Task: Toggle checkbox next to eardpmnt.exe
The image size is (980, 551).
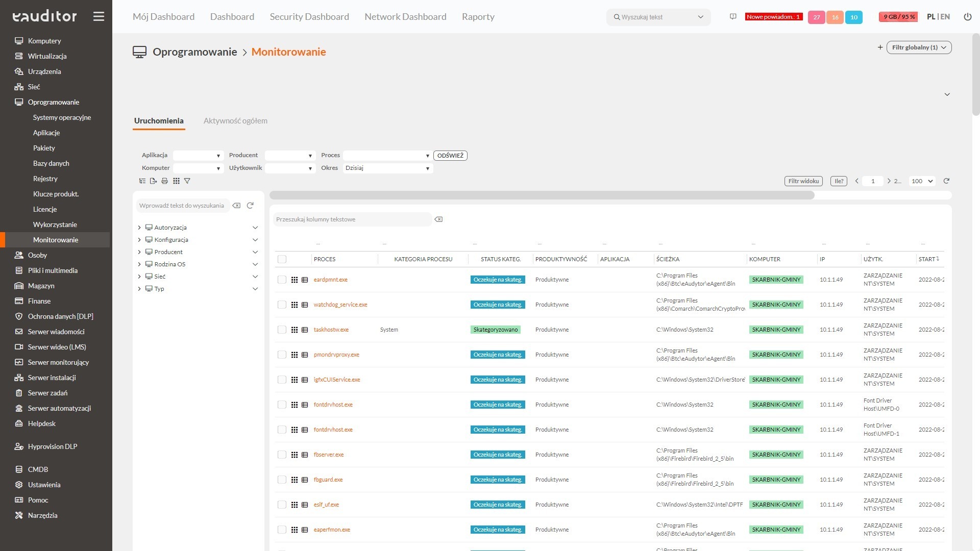Action: point(282,279)
